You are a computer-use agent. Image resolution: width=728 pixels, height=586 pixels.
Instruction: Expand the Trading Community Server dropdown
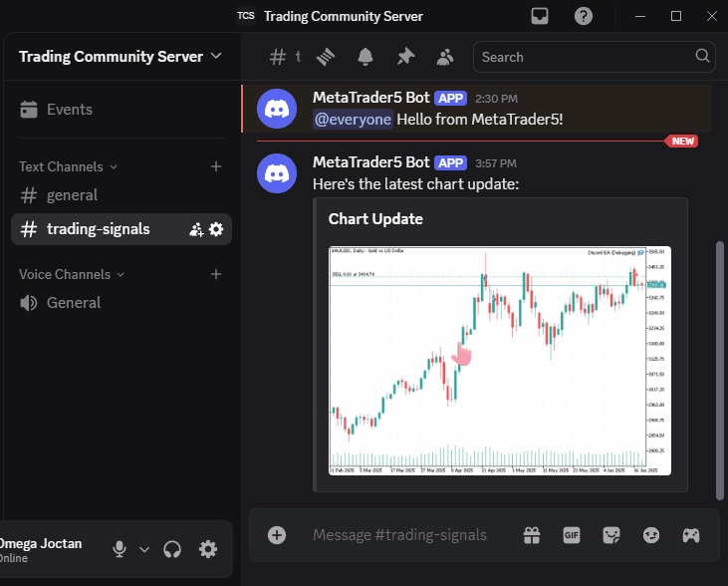click(216, 56)
